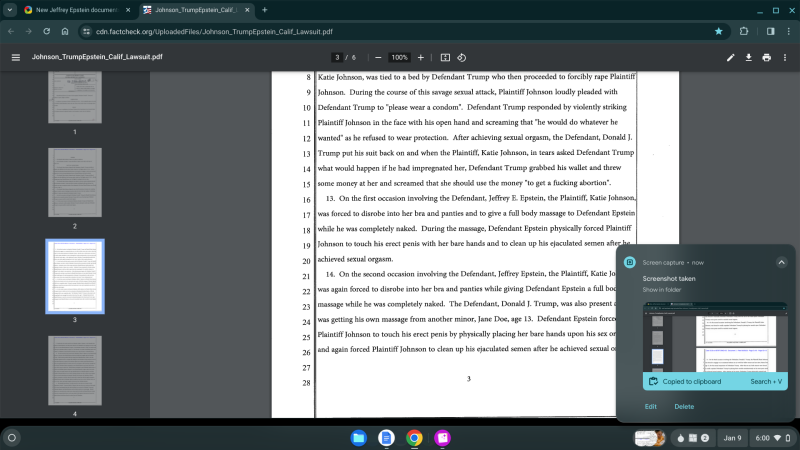Open the Jan 9 calendar date
Viewport: 800px width, 450px height.
point(732,438)
